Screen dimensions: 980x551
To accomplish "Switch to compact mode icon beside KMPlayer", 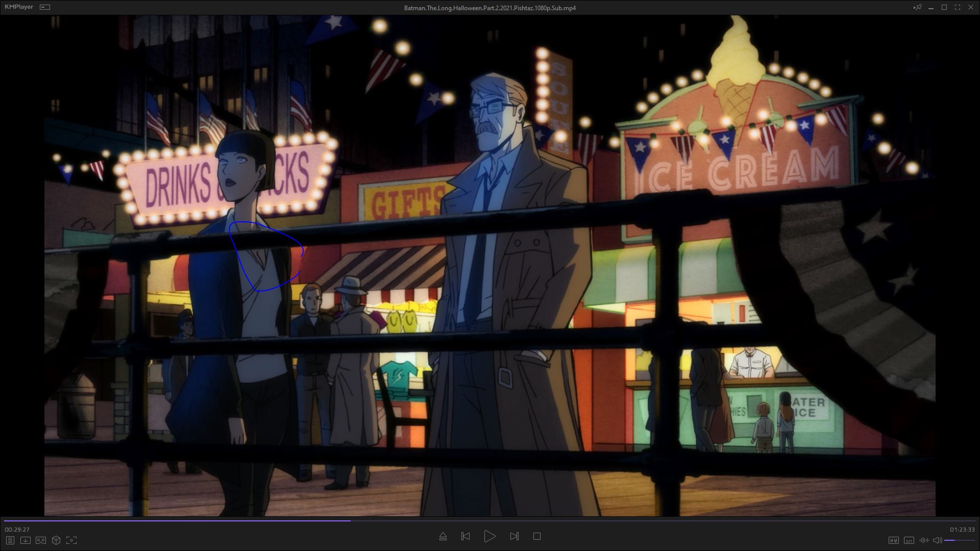I will (x=45, y=7).
